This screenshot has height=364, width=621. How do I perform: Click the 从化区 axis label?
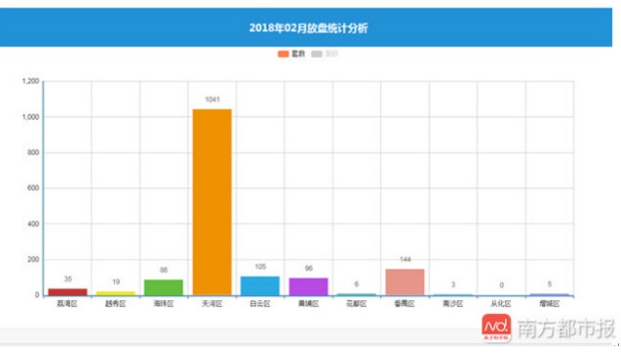tap(501, 304)
